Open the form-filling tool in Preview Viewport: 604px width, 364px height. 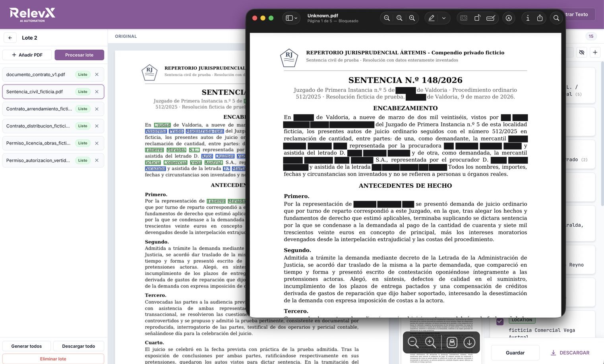pos(491,18)
